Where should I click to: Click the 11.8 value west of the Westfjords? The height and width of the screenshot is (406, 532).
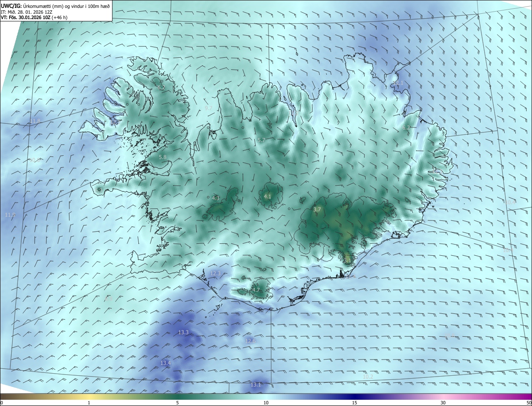point(35,121)
